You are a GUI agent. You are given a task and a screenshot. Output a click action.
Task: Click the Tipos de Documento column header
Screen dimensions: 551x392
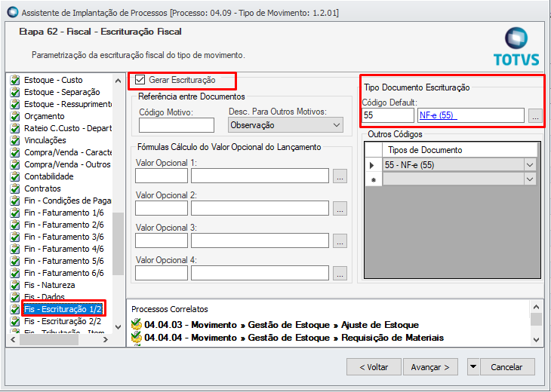459,150
